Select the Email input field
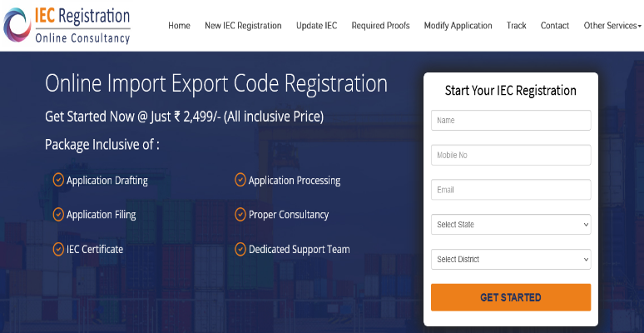644x333 pixels. [x=511, y=190]
